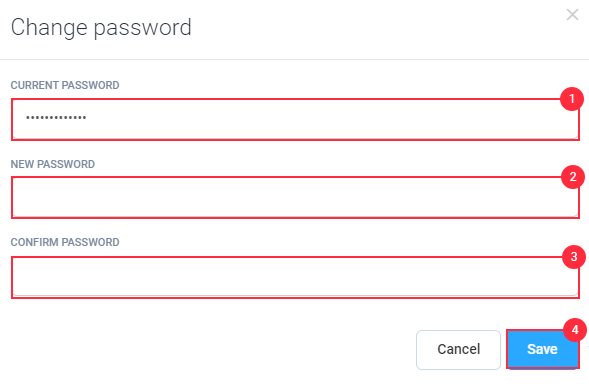Click the New Password field resize grip
This screenshot has height=386, width=589.
click(575, 214)
